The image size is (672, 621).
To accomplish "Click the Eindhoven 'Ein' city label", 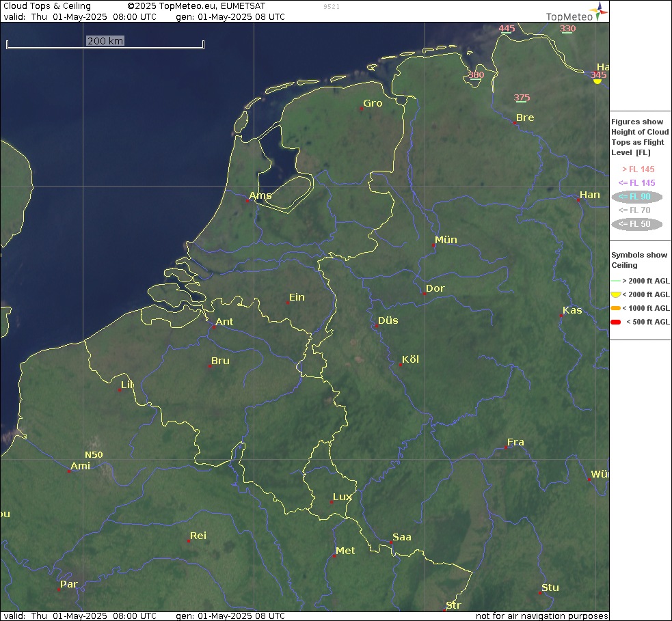I will (297, 297).
